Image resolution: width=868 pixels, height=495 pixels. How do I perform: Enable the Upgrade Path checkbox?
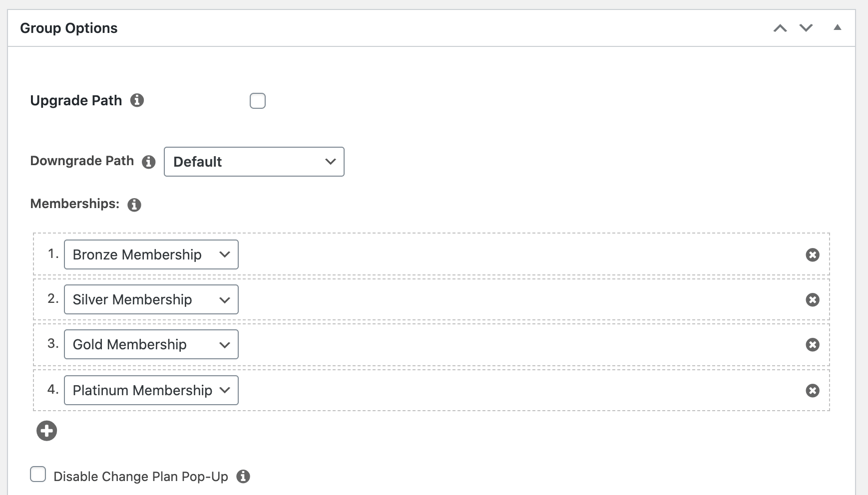pyautogui.click(x=258, y=101)
